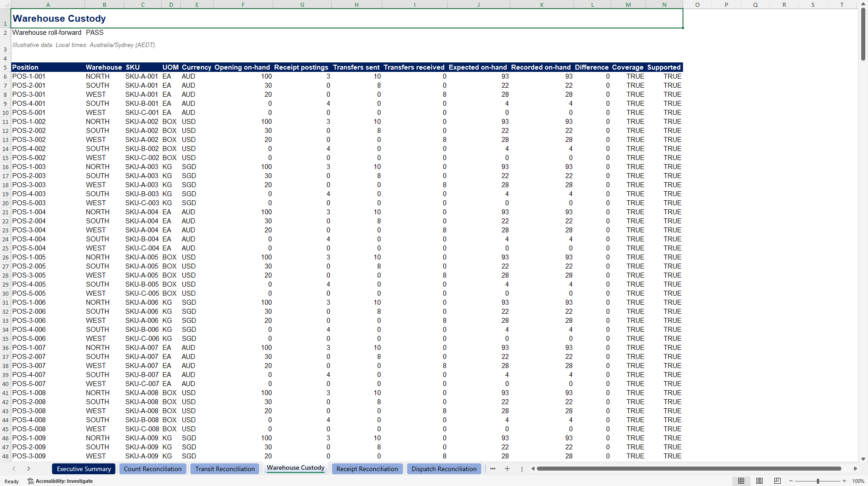Image resolution: width=868 pixels, height=486 pixels.
Task: Click the Difference header cell
Action: [x=592, y=67]
